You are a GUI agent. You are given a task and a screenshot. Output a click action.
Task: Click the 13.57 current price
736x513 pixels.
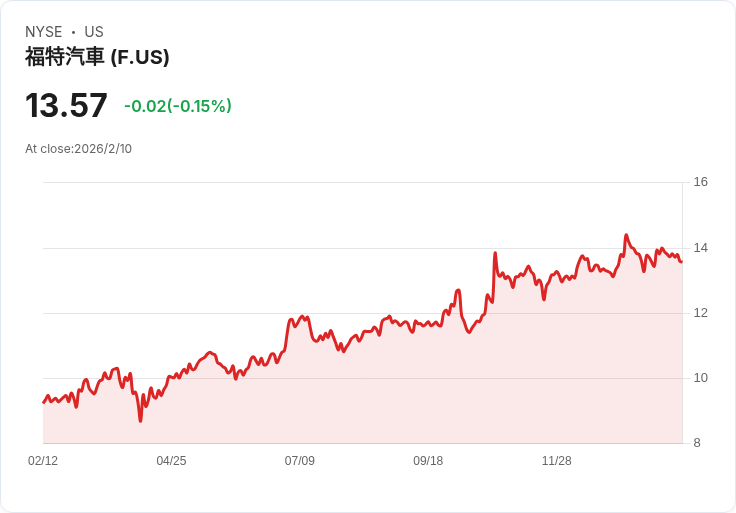tap(66, 106)
